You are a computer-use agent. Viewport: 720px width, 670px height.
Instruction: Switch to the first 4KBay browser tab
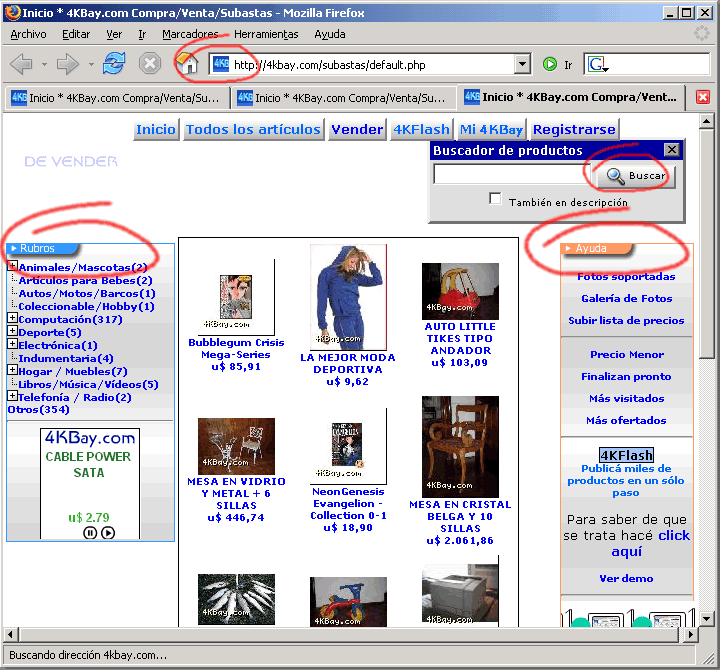click(x=117, y=98)
